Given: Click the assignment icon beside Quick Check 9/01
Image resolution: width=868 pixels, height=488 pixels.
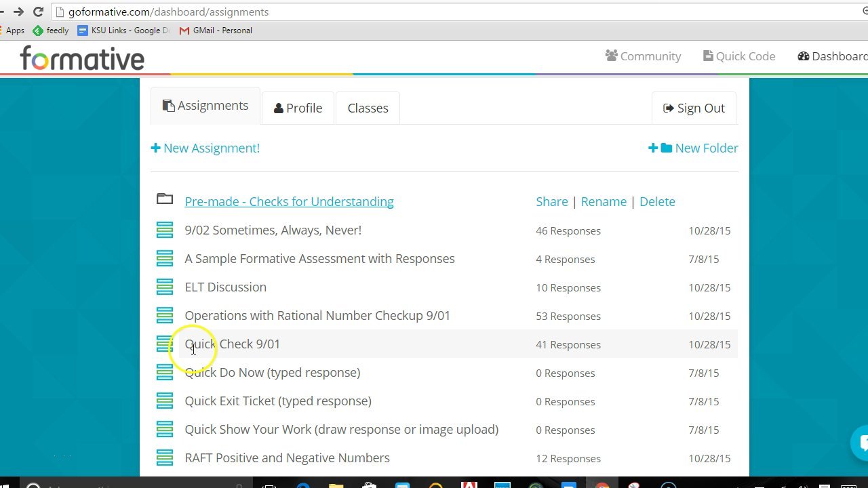Looking at the screenshot, I should coord(165,344).
